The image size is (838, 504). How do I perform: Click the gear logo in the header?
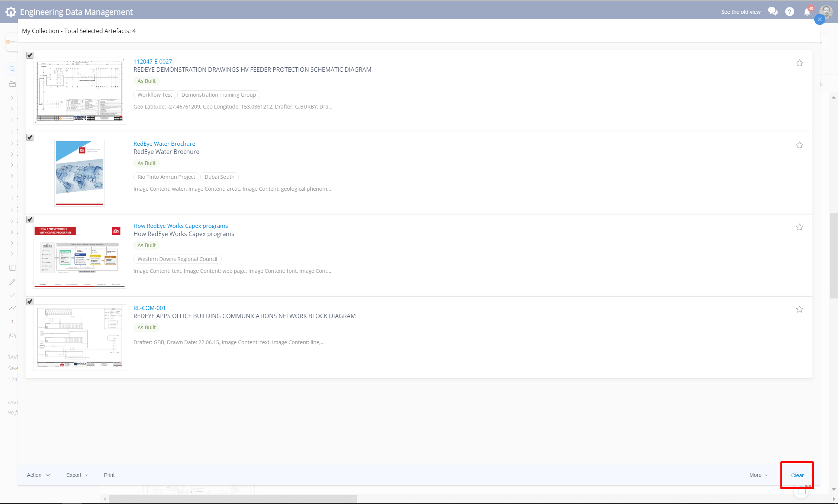[11, 12]
